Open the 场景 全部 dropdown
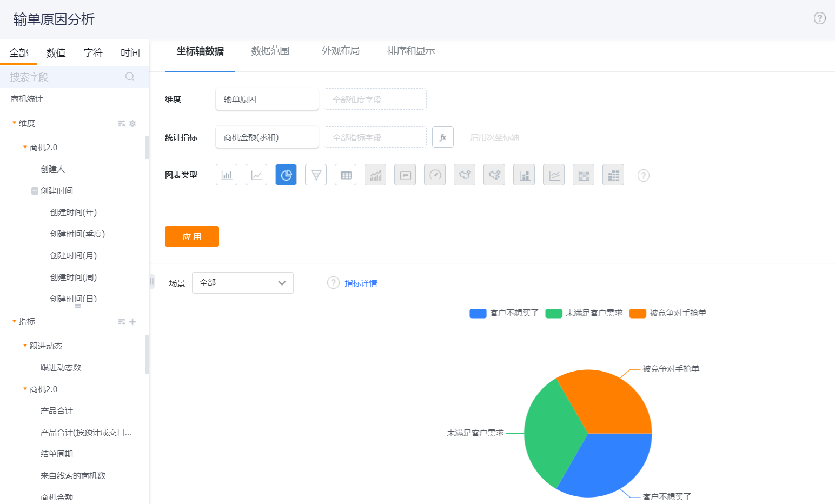This screenshot has height=504, width=835. point(243,283)
